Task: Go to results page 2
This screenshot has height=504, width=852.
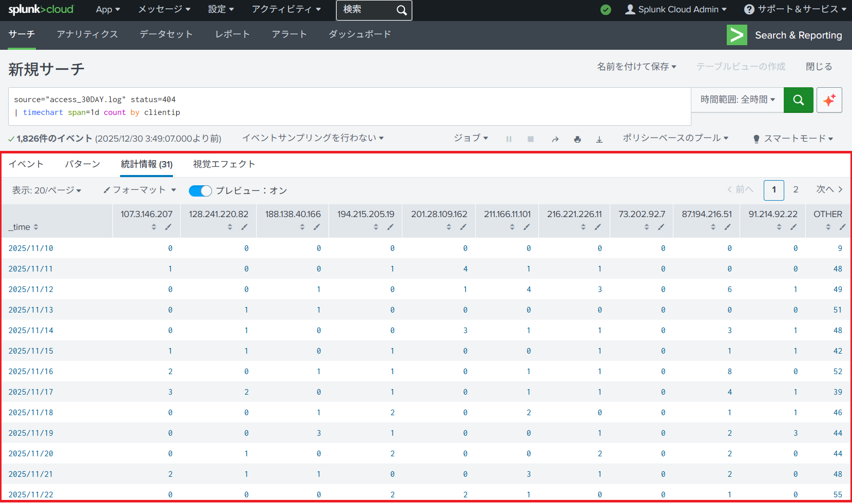Action: [796, 190]
